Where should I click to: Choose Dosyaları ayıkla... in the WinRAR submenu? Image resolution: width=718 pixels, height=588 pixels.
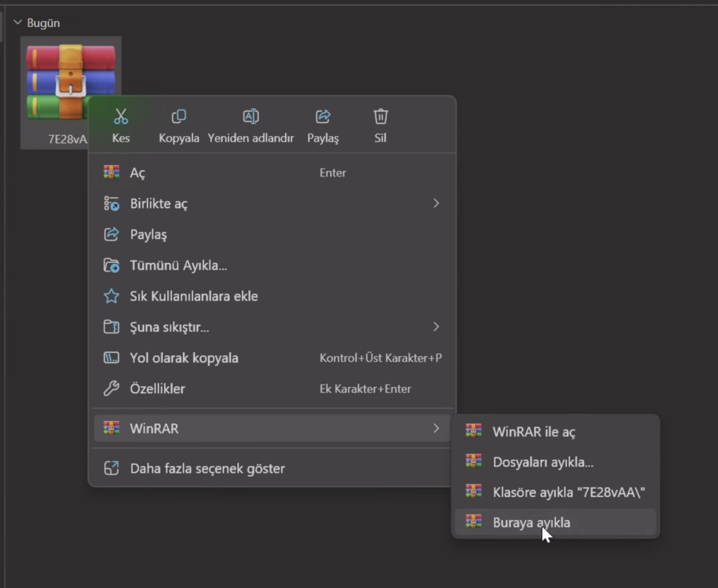(543, 462)
